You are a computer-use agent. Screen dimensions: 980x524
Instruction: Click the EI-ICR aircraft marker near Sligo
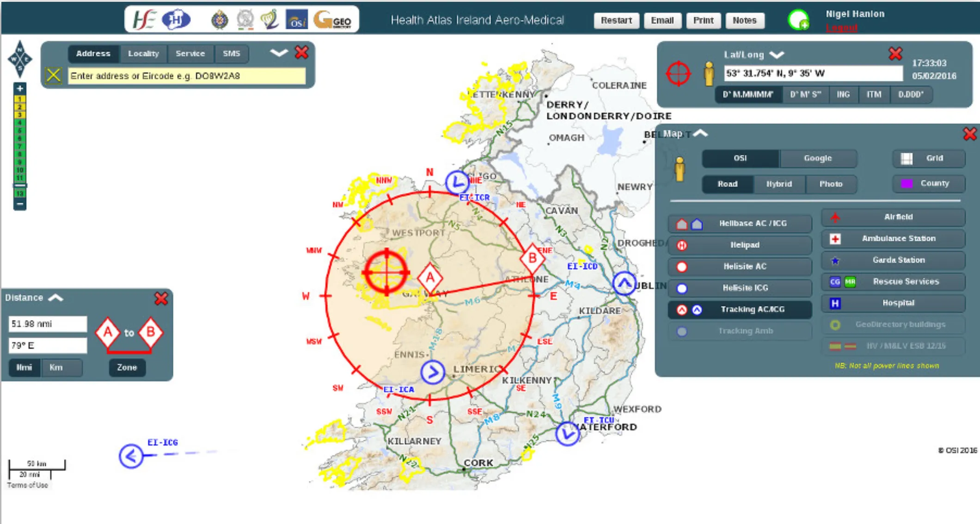click(x=457, y=182)
